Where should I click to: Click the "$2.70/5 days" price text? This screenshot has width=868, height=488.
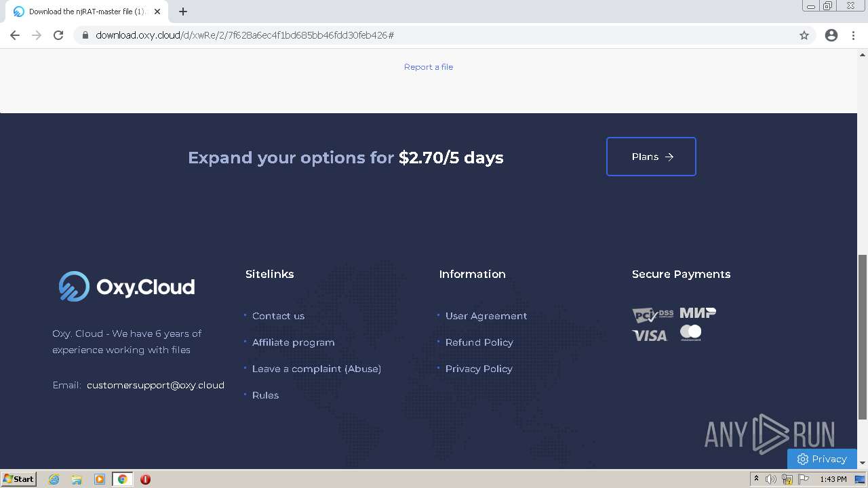click(451, 157)
